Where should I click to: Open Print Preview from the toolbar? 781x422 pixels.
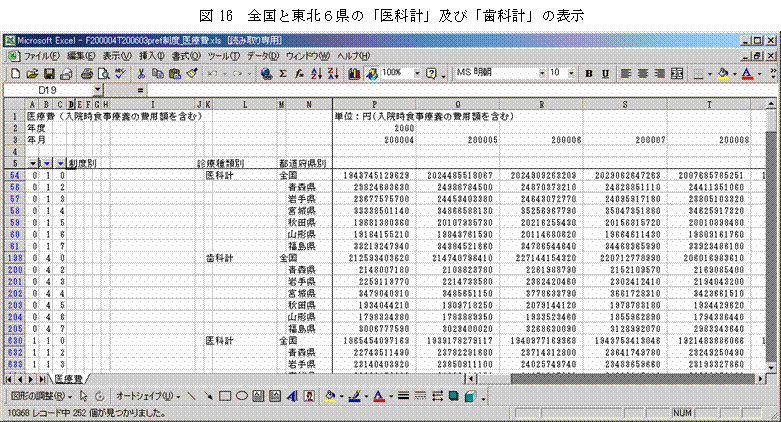point(104,73)
